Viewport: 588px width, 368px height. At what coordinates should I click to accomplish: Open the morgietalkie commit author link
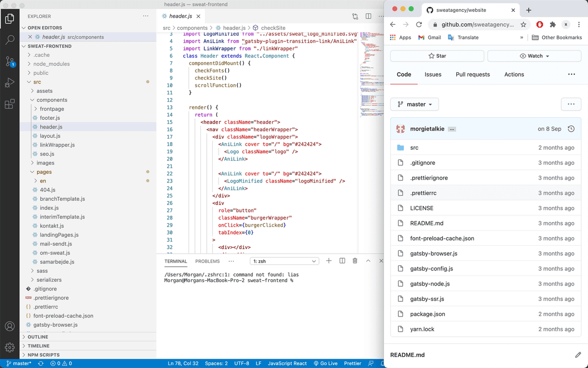[427, 129]
